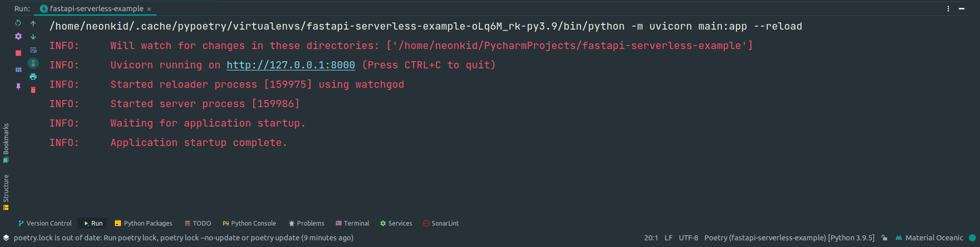
Task: Print the console output
Action: coord(33,77)
